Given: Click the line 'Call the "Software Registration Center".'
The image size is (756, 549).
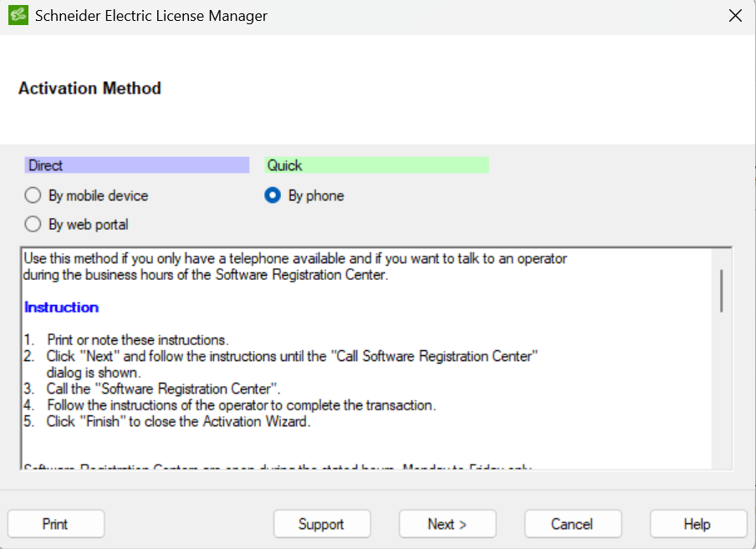Looking at the screenshot, I should 163,389.
